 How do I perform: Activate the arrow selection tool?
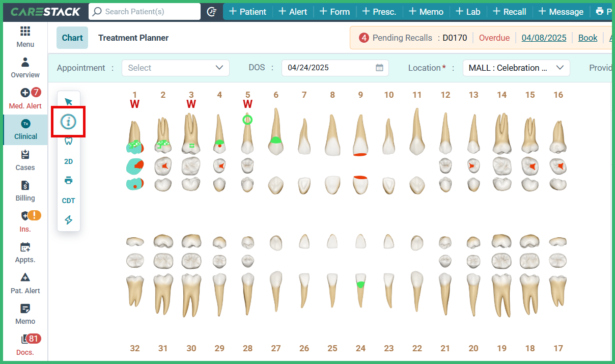68,101
